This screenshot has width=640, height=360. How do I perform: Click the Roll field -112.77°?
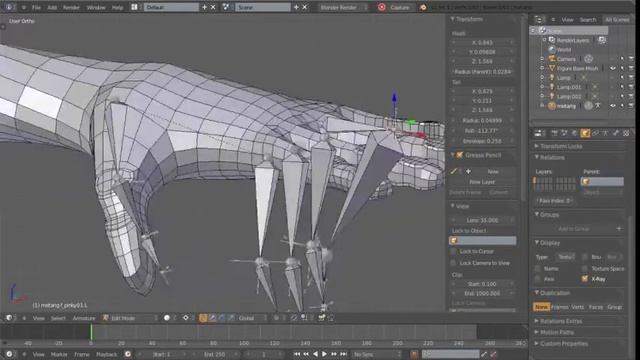pos(482,131)
